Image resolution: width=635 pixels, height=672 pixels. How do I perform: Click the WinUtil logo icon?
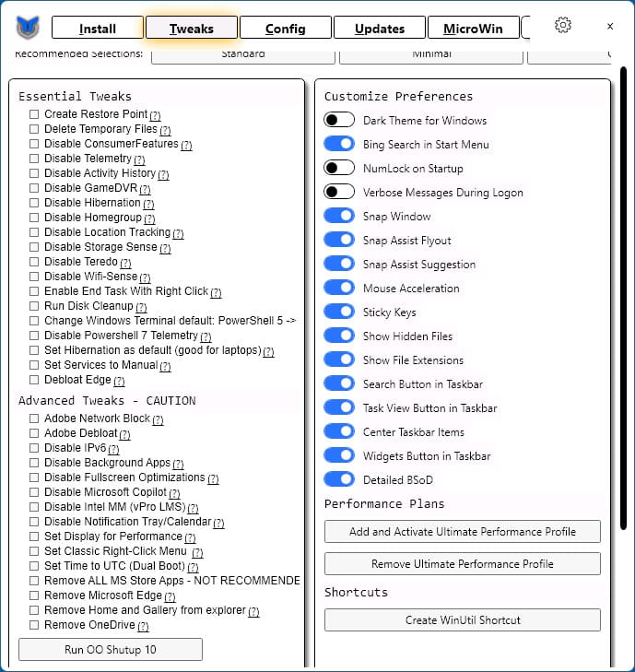click(28, 27)
